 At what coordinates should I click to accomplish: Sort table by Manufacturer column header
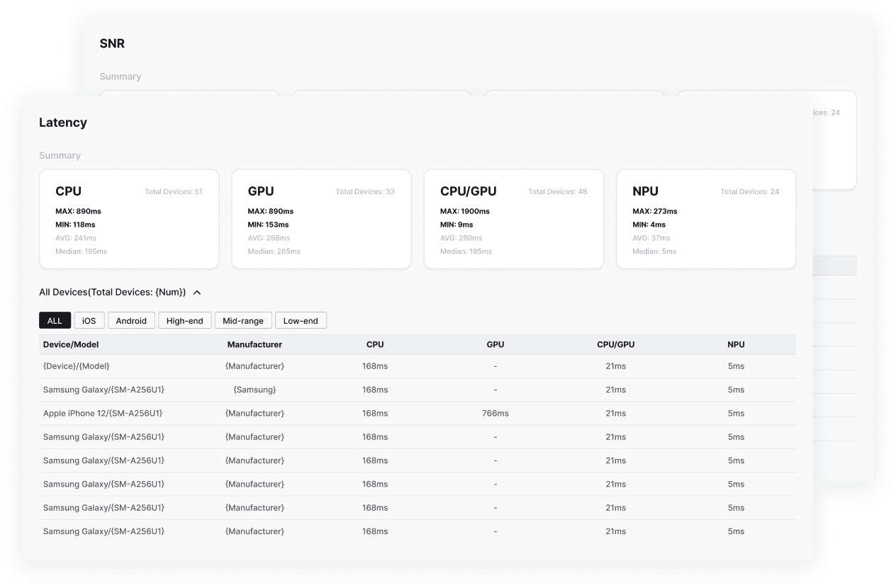[x=254, y=345]
